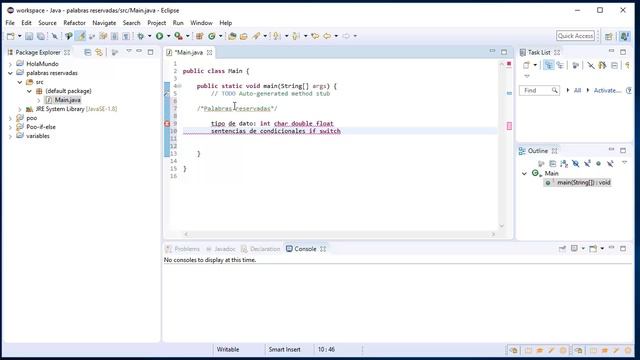Viewport: 640px width, 360px height.
Task: Open the Debug button dropdown arrow
Action: 149,36
